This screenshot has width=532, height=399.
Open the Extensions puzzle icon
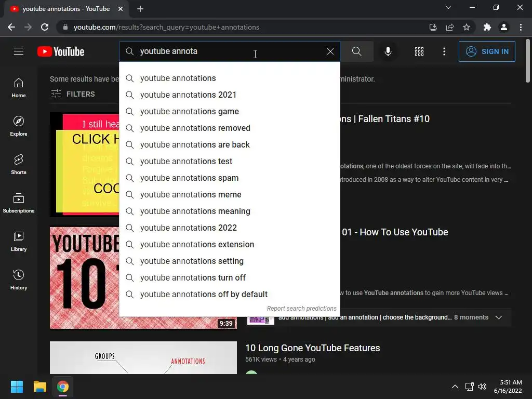pyautogui.click(x=487, y=27)
